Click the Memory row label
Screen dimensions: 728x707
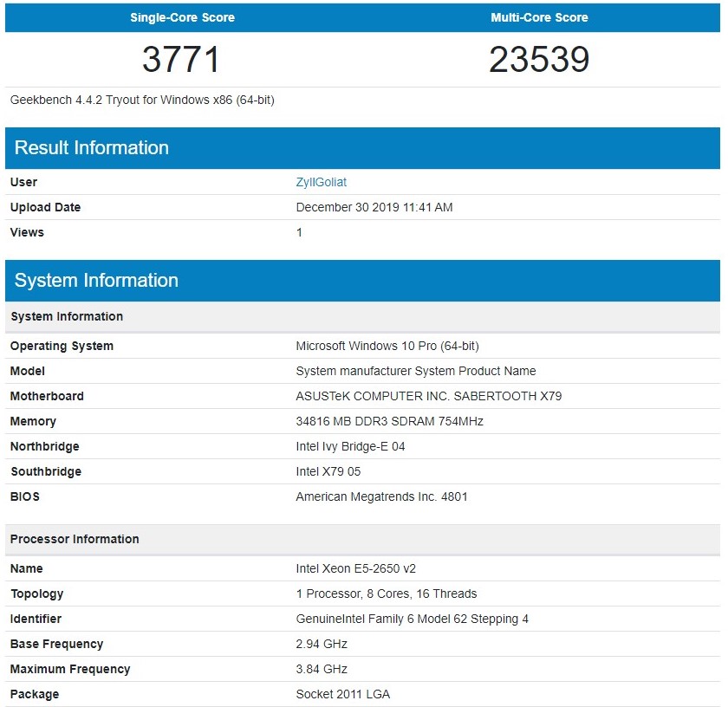(33, 421)
